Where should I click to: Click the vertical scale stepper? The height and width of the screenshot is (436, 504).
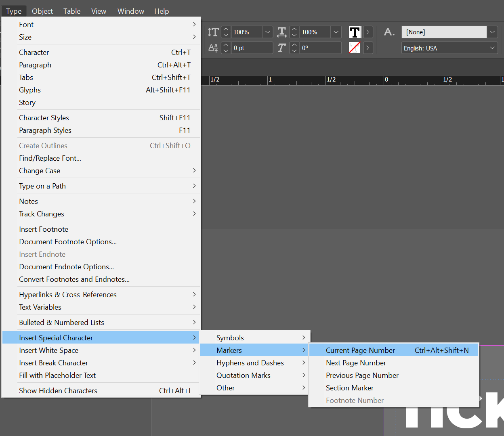click(x=226, y=32)
